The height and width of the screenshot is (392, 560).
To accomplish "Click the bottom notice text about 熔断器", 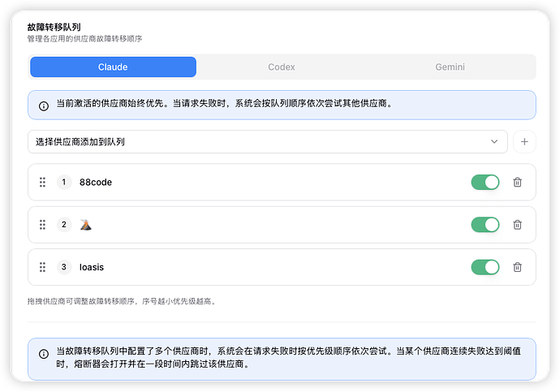I will [x=289, y=357].
